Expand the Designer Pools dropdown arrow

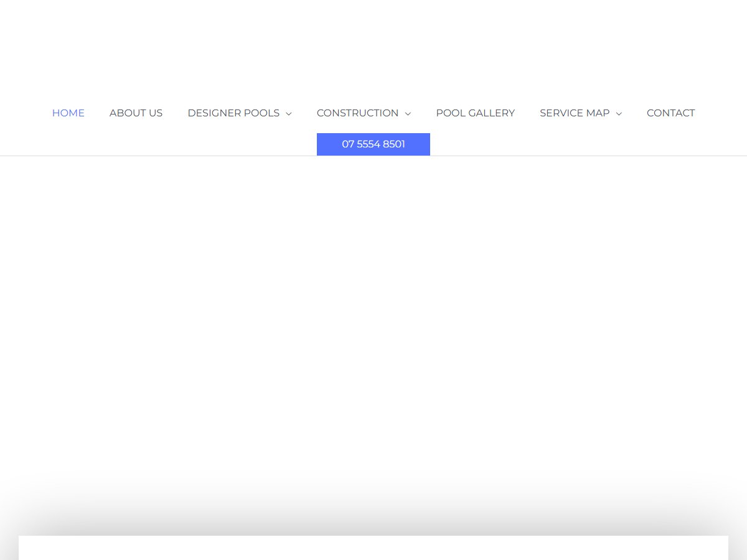289,114
